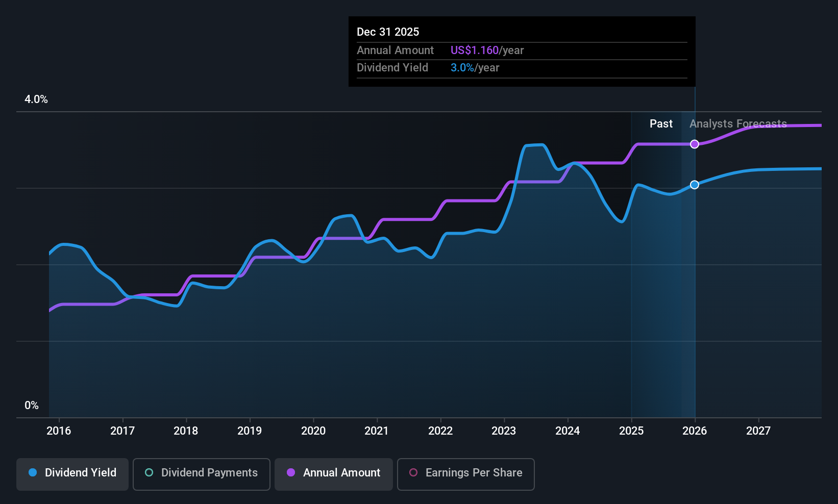Click the Dec 31 2025 tooltip header
This screenshot has width=838, height=504.
pos(388,32)
